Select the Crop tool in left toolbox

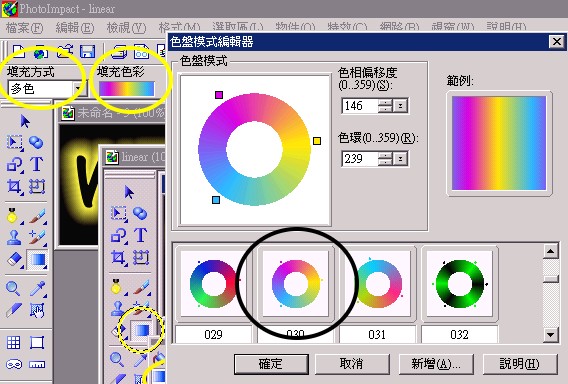(x=14, y=186)
